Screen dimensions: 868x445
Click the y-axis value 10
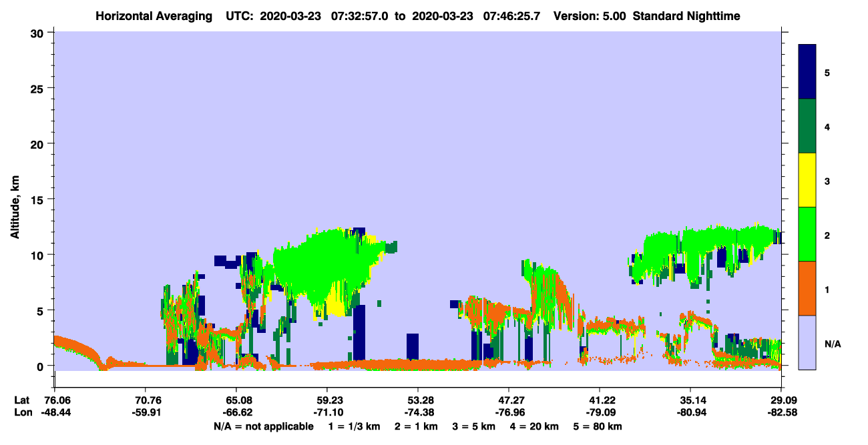(39, 255)
